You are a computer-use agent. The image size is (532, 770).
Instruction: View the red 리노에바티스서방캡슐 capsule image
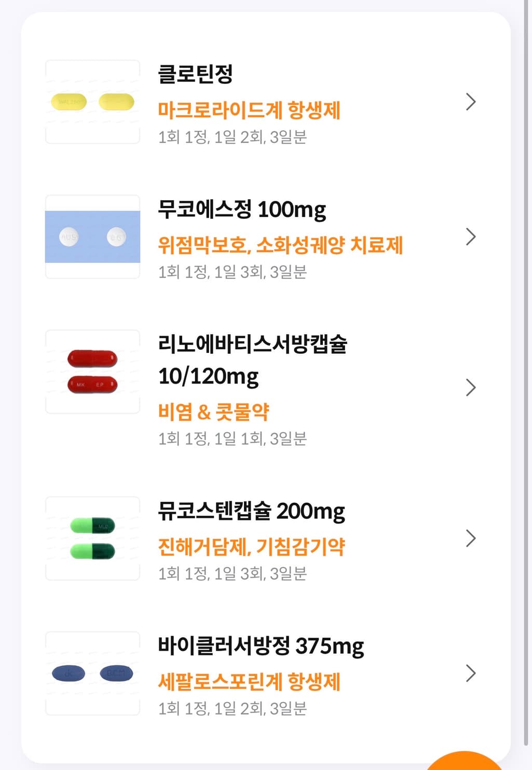tap(92, 372)
